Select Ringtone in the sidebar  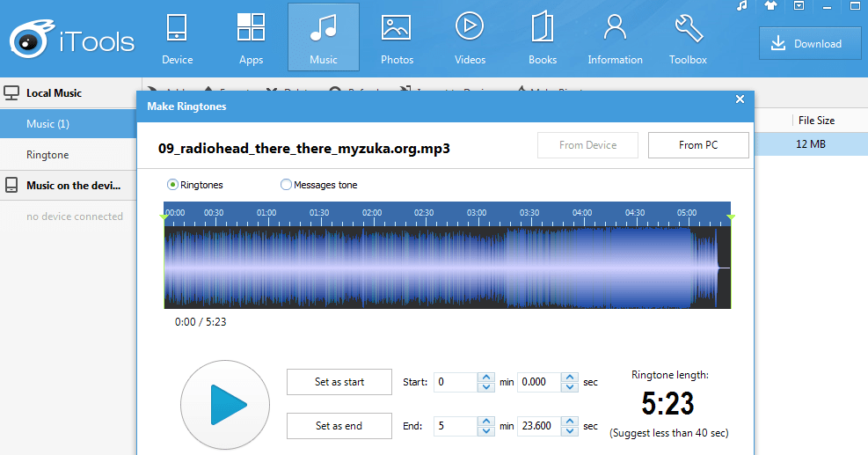[x=47, y=155]
